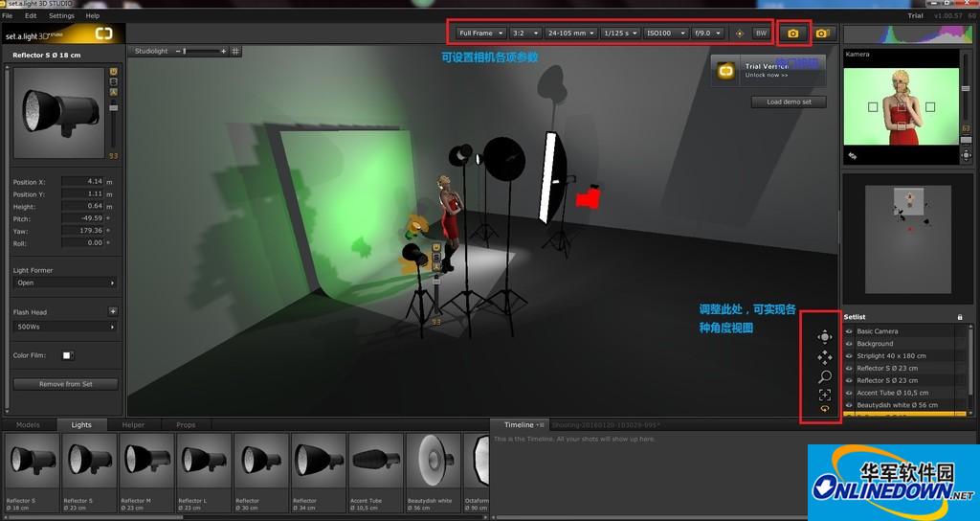Click the swap icon under the Kamera preview
The width and height of the screenshot is (980, 521).
853,156
